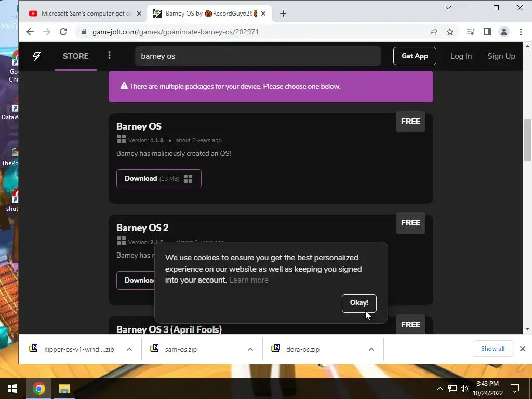Click the FREE badge on Barney OS
The width and height of the screenshot is (532, 399).
410,122
